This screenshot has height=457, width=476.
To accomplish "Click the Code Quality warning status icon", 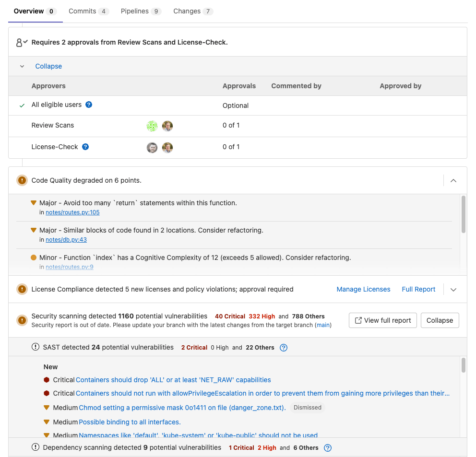I will 22,181.
